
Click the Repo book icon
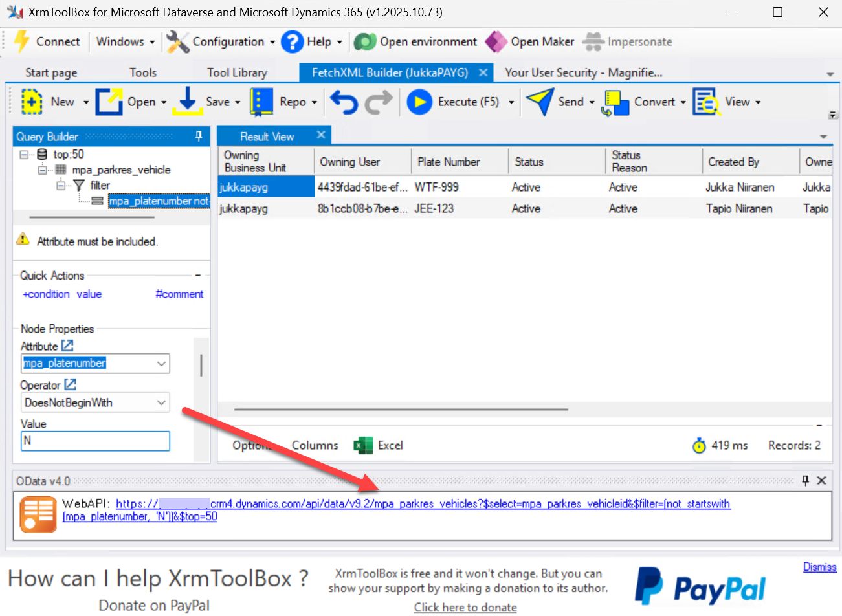pyautogui.click(x=261, y=102)
